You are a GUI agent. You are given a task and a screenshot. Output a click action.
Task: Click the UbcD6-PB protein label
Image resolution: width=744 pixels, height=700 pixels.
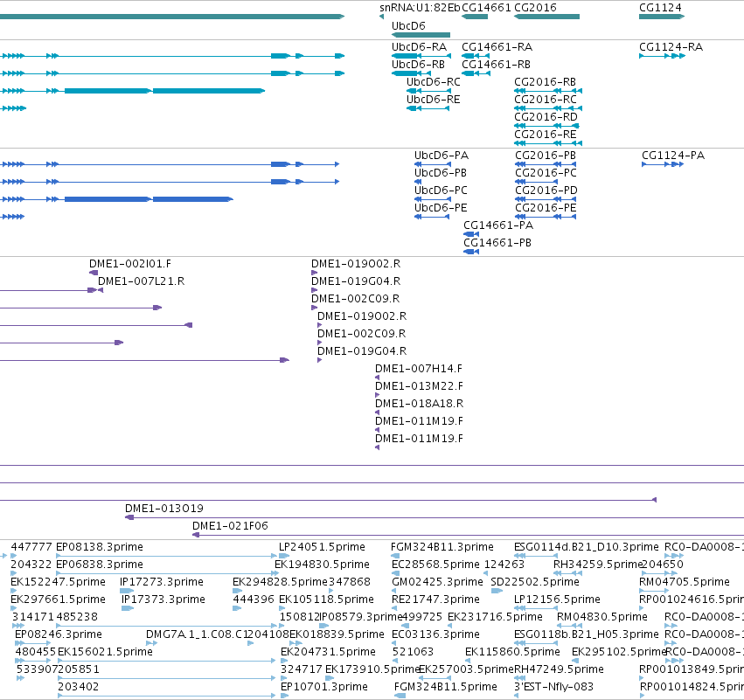tap(441, 173)
